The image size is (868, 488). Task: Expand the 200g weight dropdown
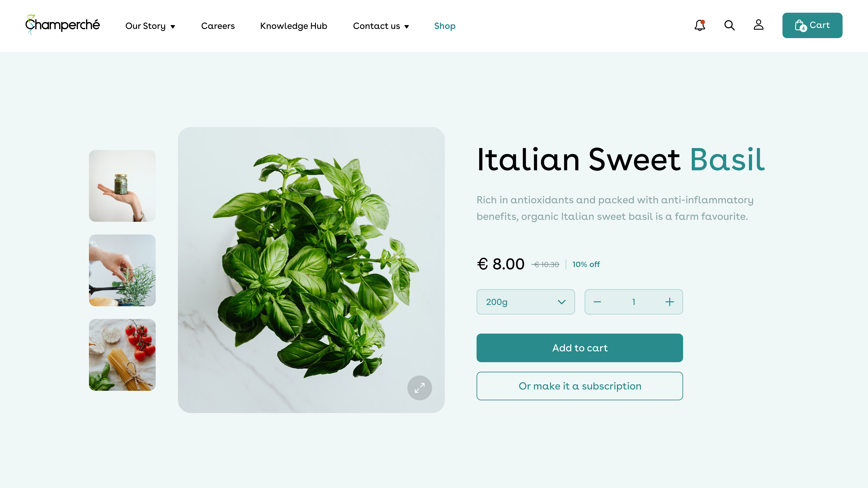526,302
